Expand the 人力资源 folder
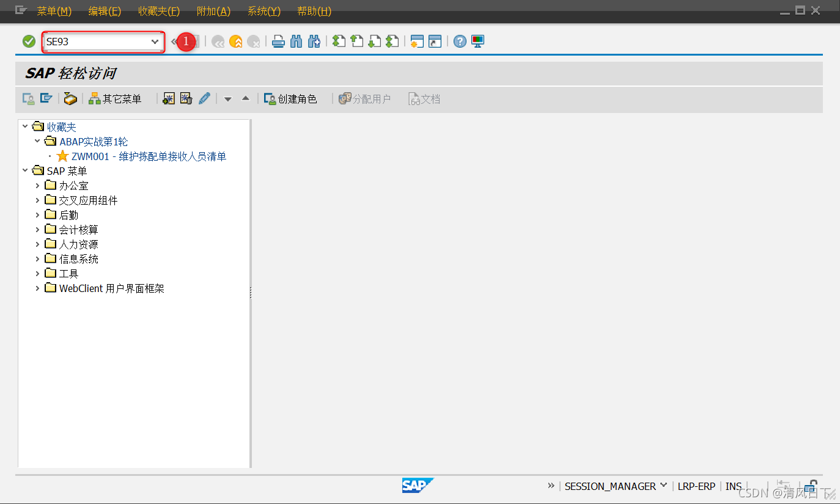The width and height of the screenshot is (840, 504). 37,244
